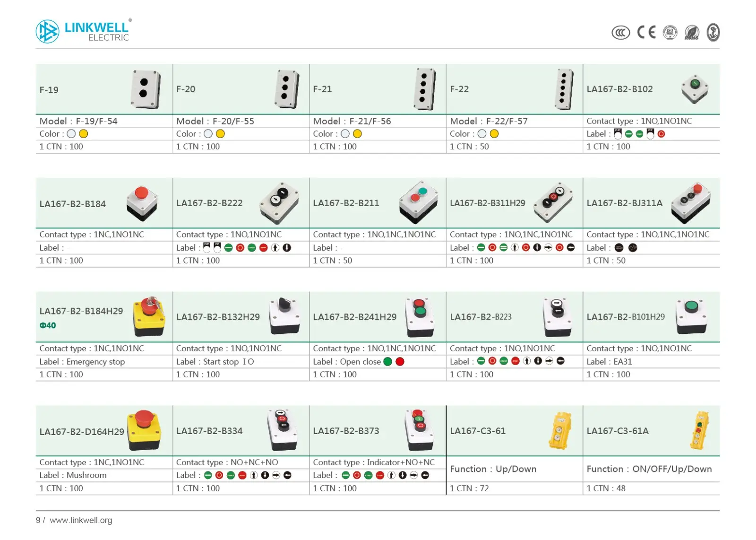The image size is (756, 540).
Task: Click the LA167-B2-B132H29 selector switch image
Action: click(285, 316)
